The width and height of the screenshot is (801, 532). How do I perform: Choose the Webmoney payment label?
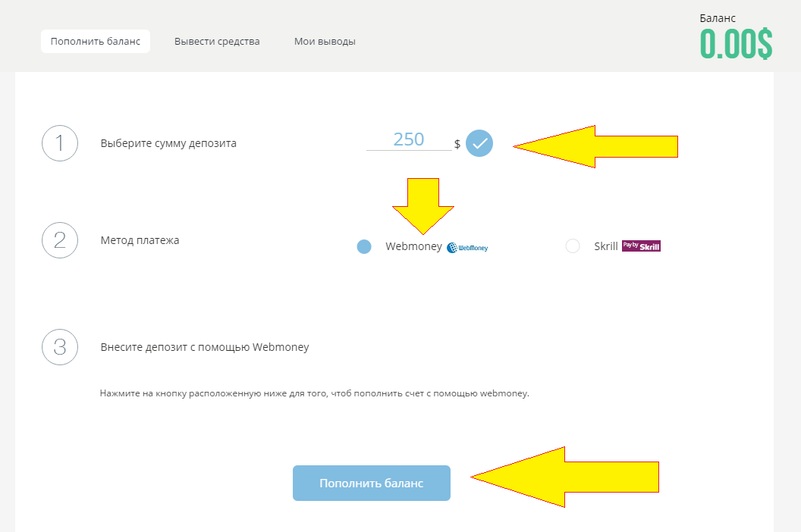[414, 246]
